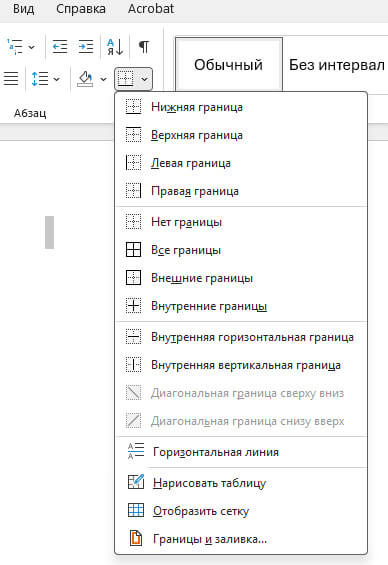
Task: Open Границы и заливка dialog icon
Action: tap(136, 538)
